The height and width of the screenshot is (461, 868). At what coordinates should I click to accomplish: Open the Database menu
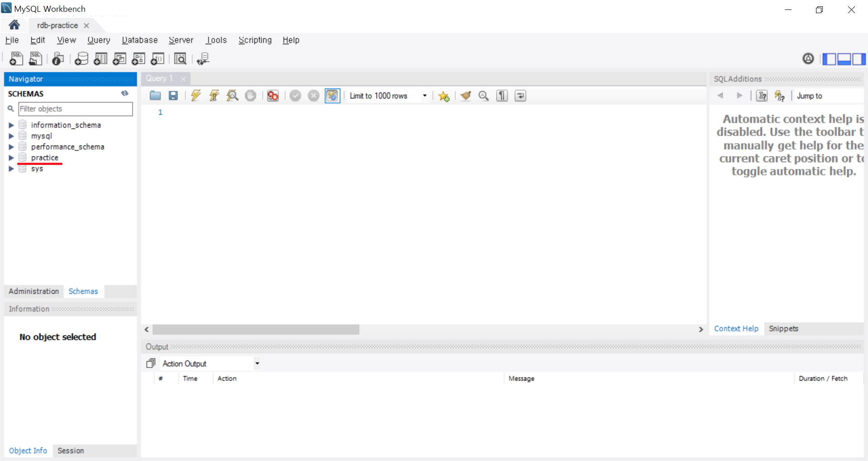click(140, 40)
